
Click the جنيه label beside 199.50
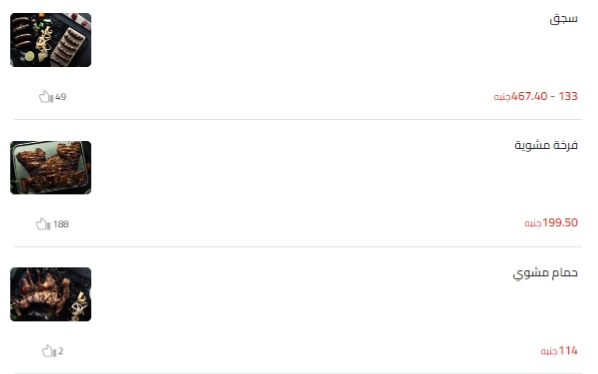533,223
